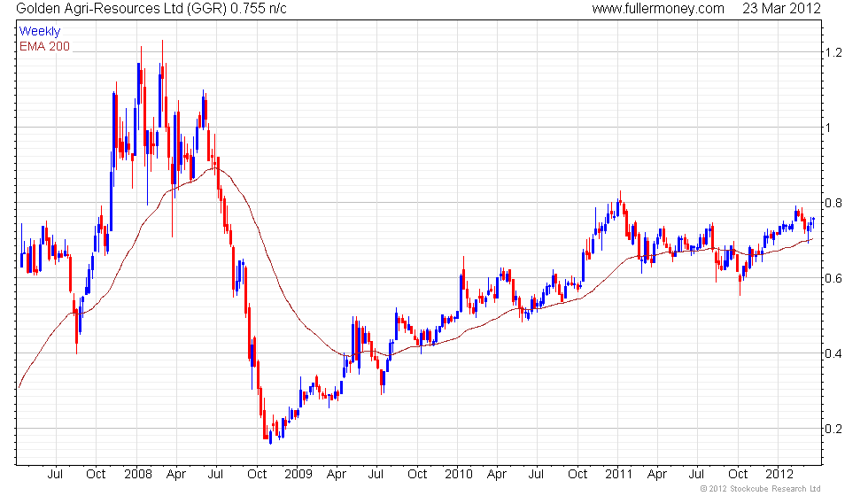Select the 2011 year axis label
This screenshot has height=496, width=868.
point(618,475)
